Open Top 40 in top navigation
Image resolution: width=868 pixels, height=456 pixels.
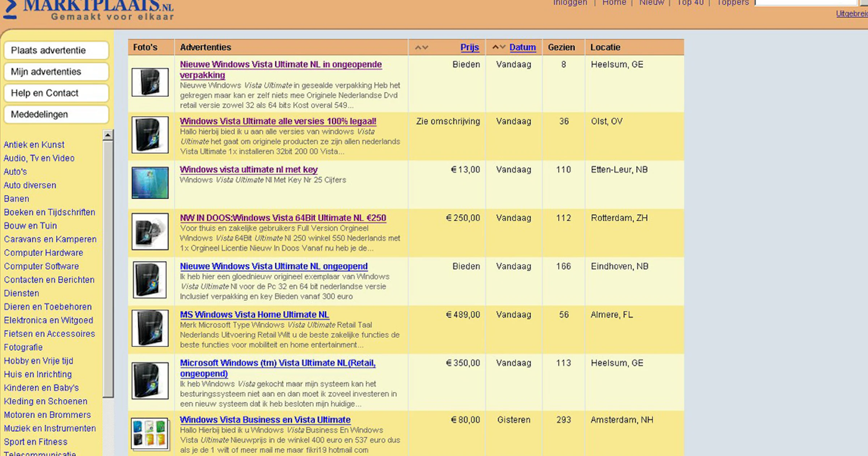[x=690, y=3]
